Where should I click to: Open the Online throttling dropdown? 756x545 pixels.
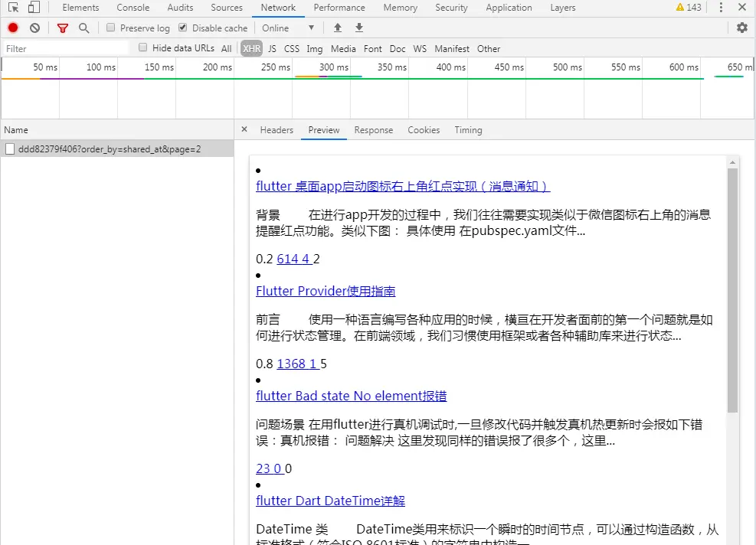288,28
